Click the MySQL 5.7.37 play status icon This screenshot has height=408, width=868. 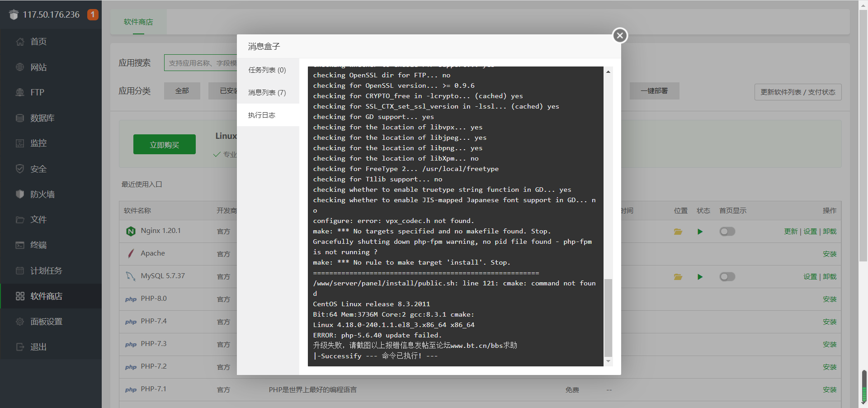point(700,277)
